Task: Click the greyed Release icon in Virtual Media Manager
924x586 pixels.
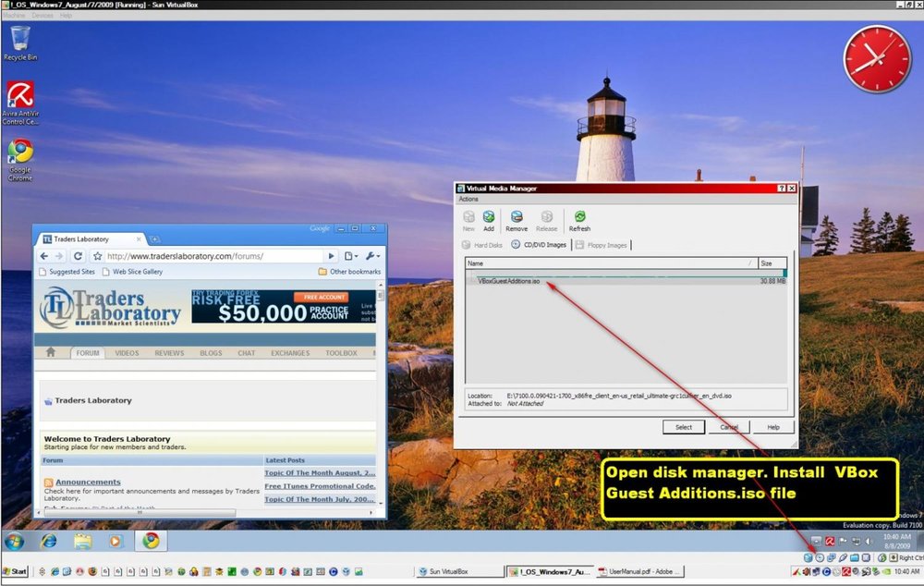Action: pos(546,217)
